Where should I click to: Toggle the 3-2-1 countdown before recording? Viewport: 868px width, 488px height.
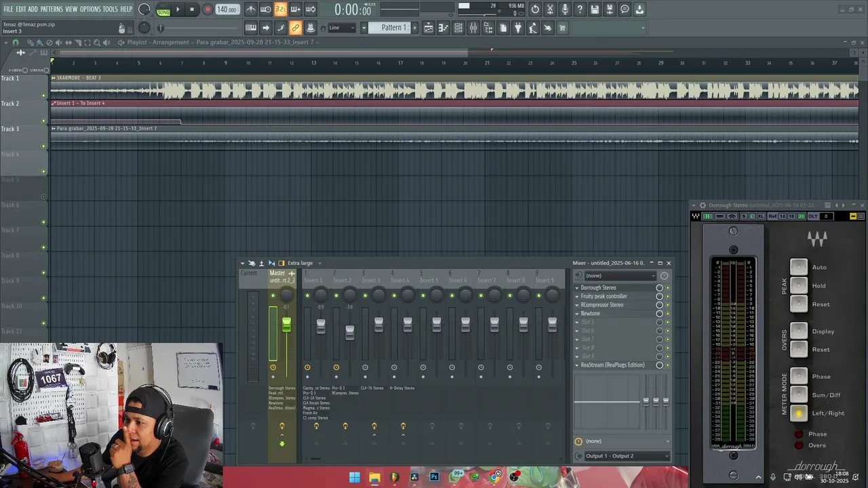[x=281, y=9]
